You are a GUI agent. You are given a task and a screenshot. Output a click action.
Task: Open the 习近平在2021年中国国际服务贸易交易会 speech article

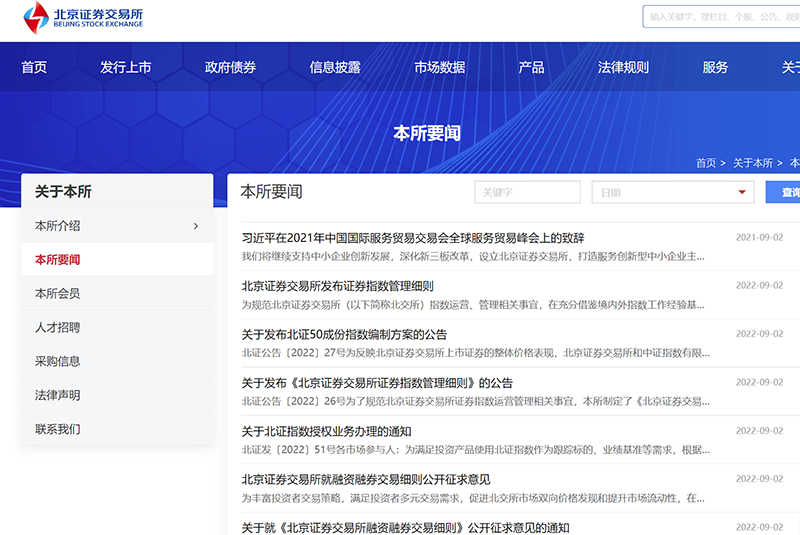tap(413, 238)
